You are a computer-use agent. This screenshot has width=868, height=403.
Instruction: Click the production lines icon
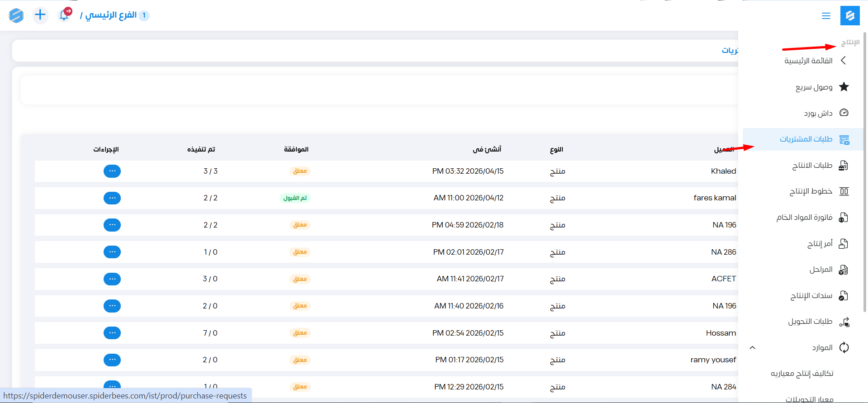[x=844, y=191]
